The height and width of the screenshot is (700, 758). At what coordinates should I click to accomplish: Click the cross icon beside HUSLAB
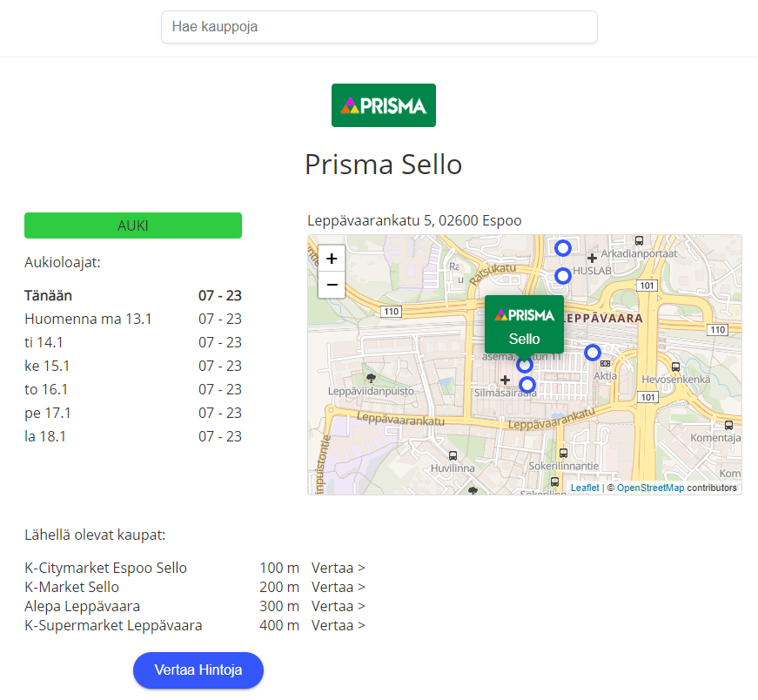pyautogui.click(x=592, y=259)
